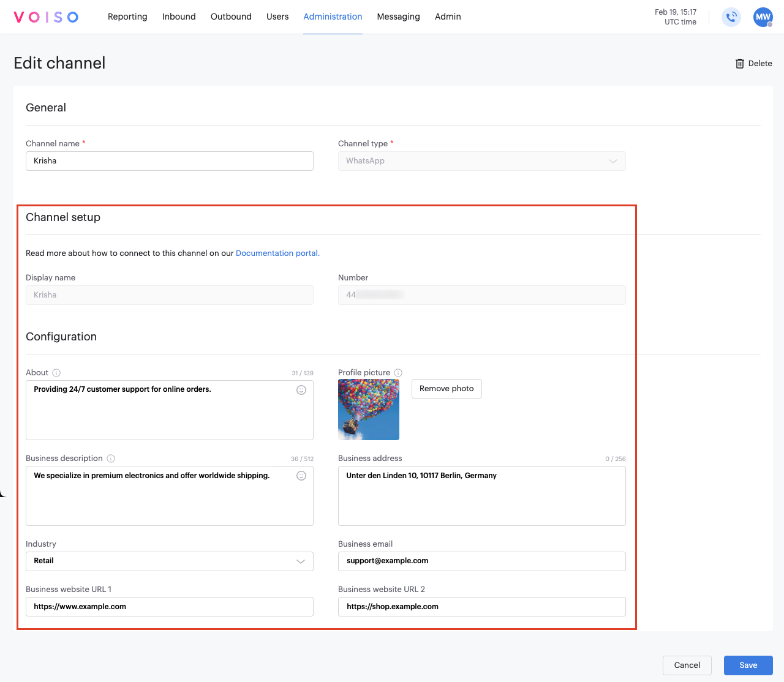Expand the Industry dropdown showing Retail

[x=170, y=561]
